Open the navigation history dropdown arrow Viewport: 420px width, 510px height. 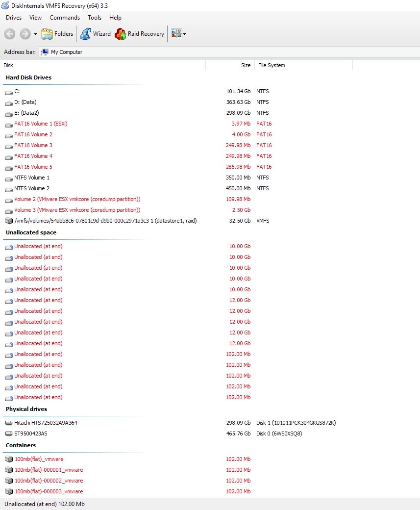35,34
